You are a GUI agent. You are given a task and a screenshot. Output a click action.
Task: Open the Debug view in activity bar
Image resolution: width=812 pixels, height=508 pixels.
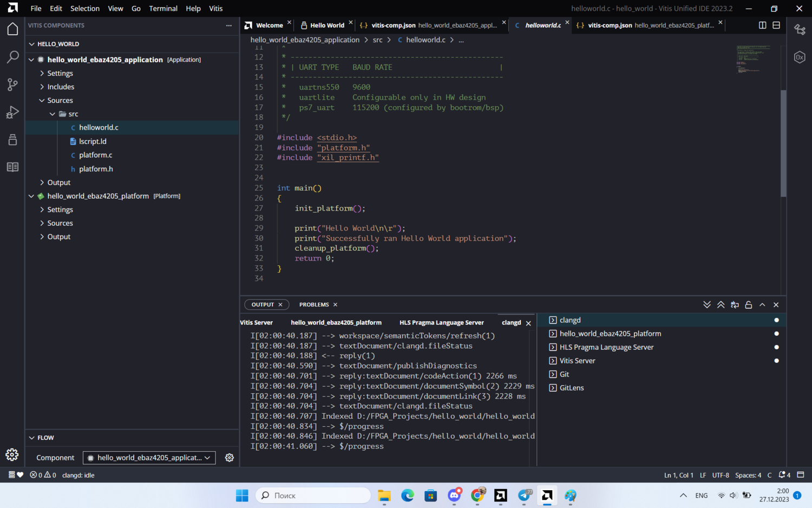(x=12, y=112)
